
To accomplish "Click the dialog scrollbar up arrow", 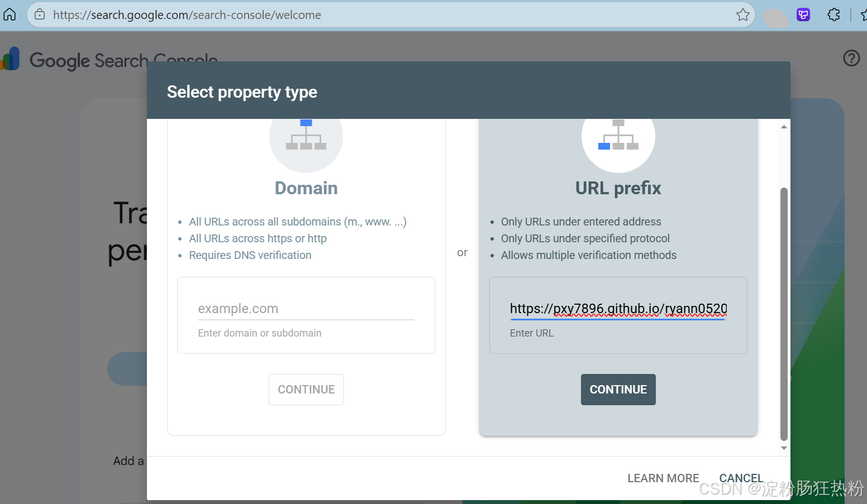I will tap(784, 127).
